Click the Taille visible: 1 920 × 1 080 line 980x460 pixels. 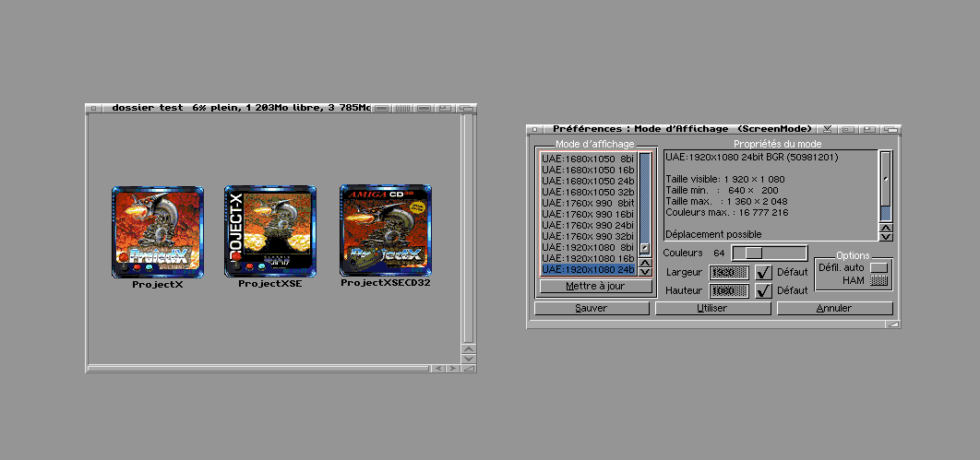coord(725,179)
